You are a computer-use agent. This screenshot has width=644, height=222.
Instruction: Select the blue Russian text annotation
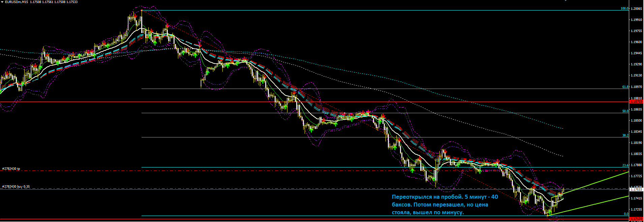tap(445, 204)
